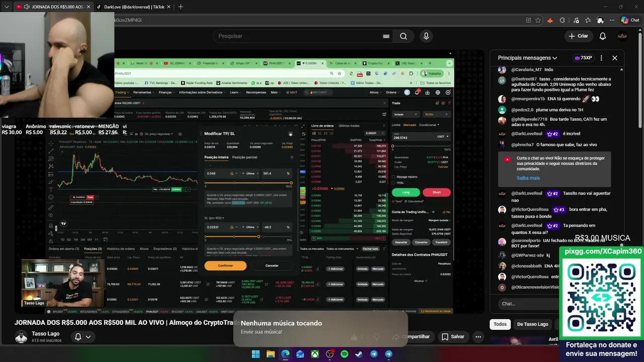Open Spotify from the taskbar
The height and width of the screenshot is (362, 644).
[x=345, y=354]
